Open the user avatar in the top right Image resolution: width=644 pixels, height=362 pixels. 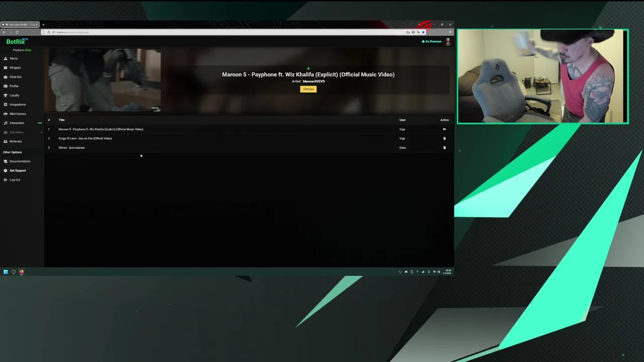448,42
